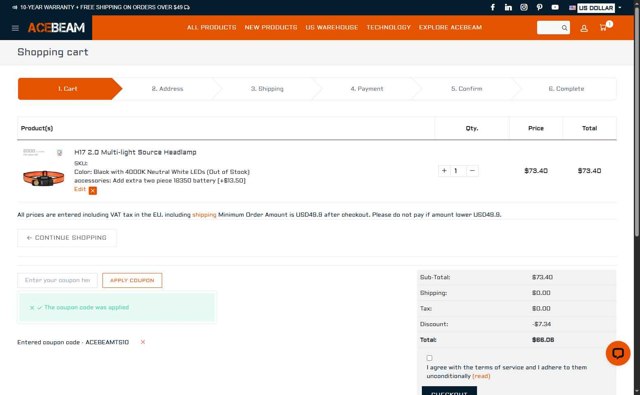640x395 pixels.
Task: Open ALL PRODUCTS menu
Action: (x=211, y=27)
